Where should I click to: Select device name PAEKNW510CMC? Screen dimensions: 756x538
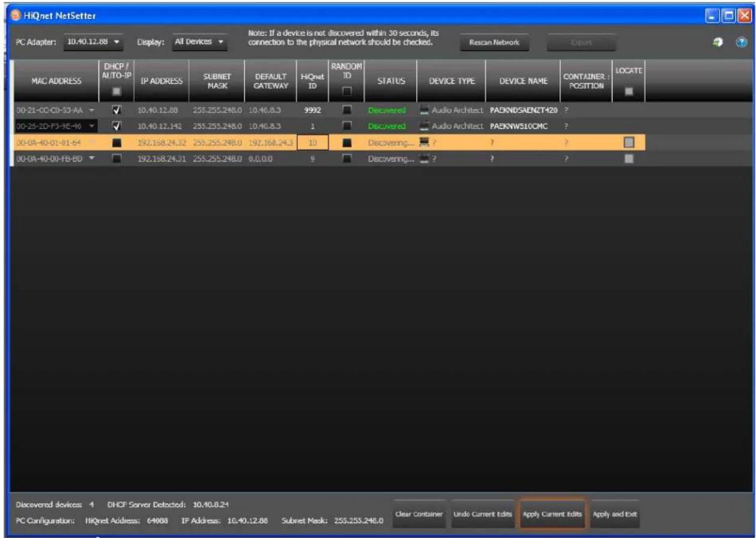[x=517, y=126]
